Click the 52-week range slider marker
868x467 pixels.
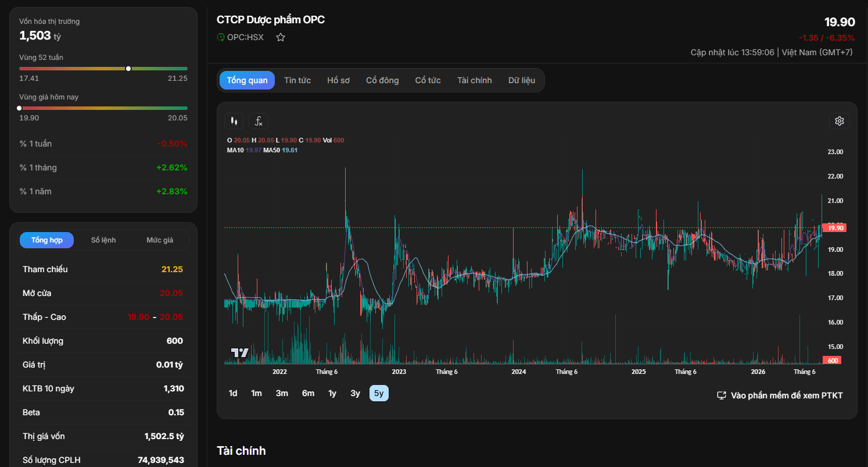coord(128,69)
